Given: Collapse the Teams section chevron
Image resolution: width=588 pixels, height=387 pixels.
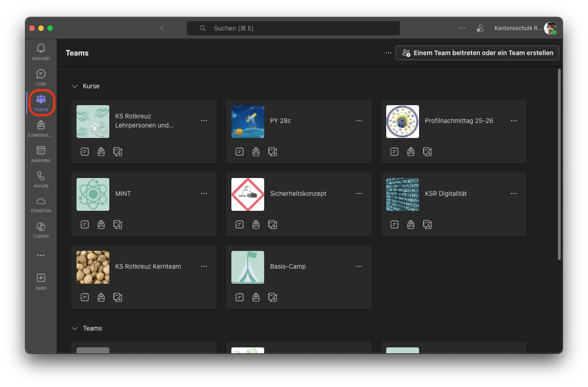Looking at the screenshot, I should [x=75, y=328].
